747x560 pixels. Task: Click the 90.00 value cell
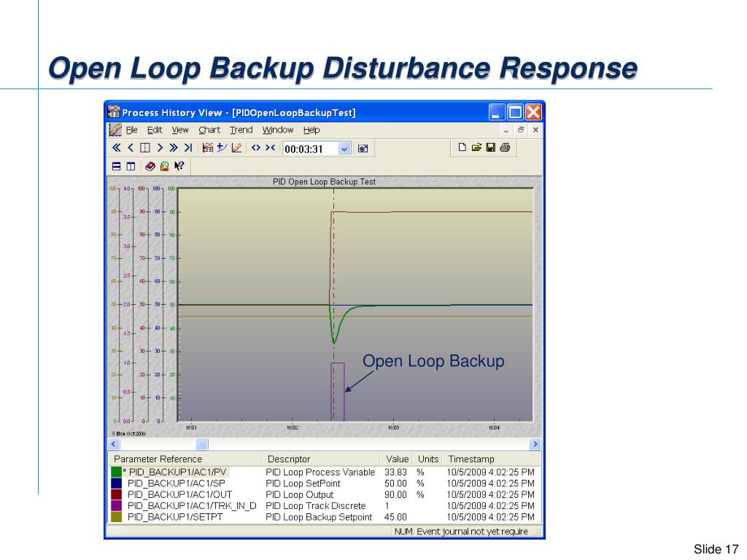click(395, 494)
